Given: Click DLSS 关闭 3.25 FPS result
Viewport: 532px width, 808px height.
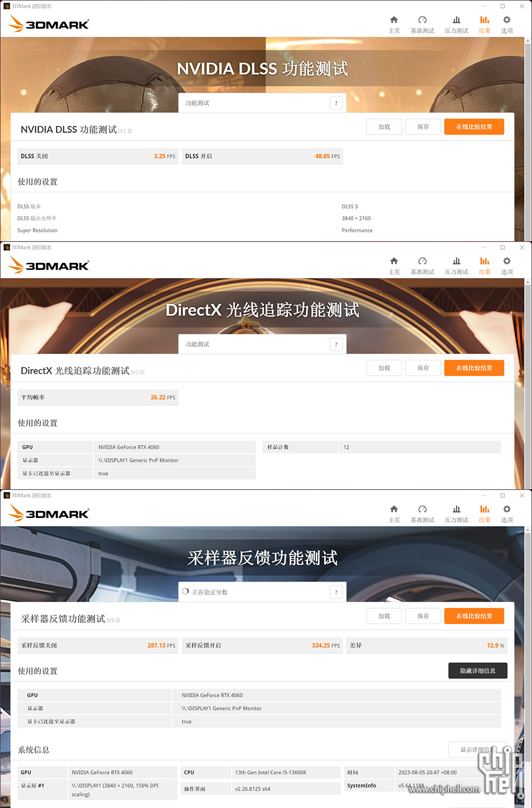Looking at the screenshot, I should [x=98, y=156].
